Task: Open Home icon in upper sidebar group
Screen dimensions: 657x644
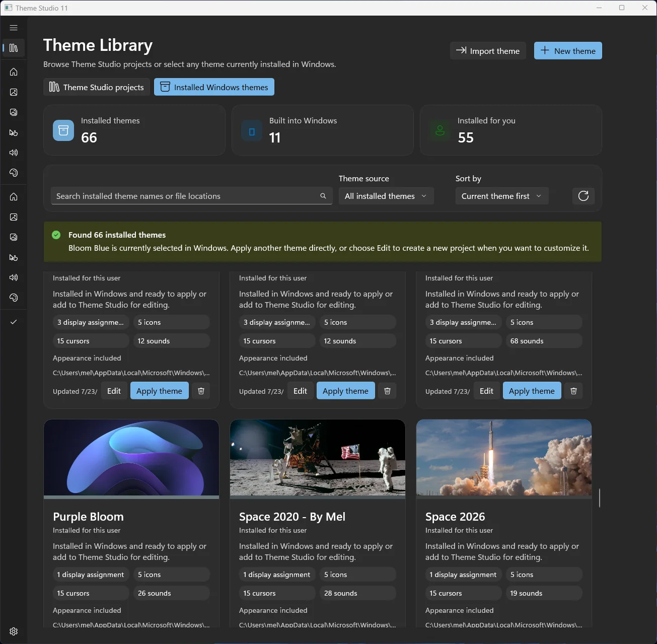Action: click(x=14, y=72)
